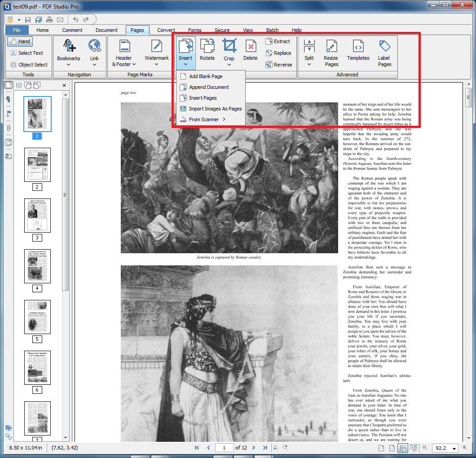Open the Attachments paperclip side panel
This screenshot has height=458, width=476.
pyautogui.click(x=9, y=128)
